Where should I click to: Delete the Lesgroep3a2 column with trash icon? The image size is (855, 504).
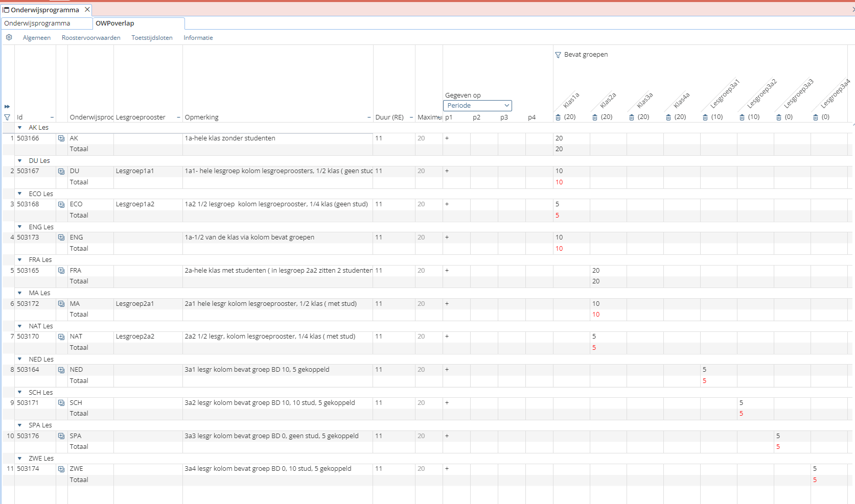(x=742, y=117)
